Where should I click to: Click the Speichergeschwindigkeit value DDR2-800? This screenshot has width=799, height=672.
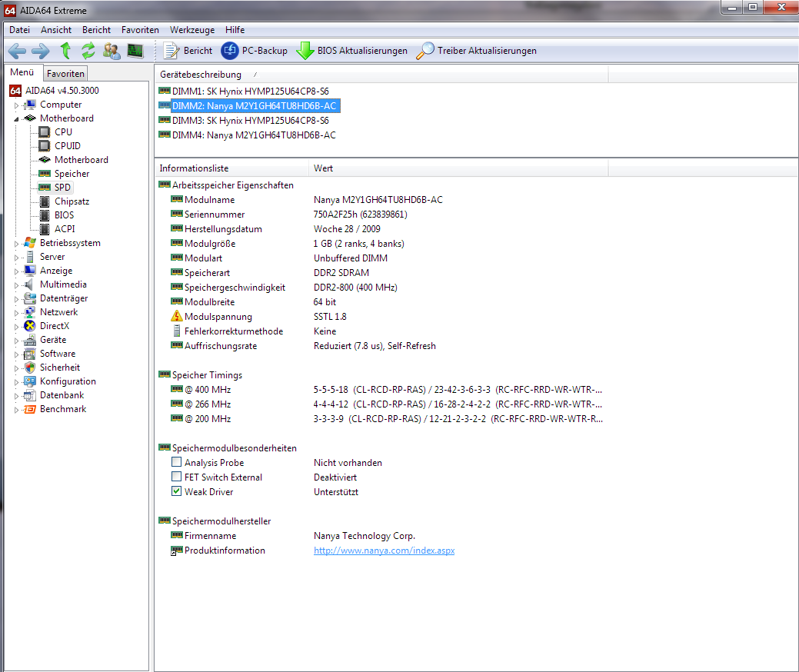click(355, 288)
